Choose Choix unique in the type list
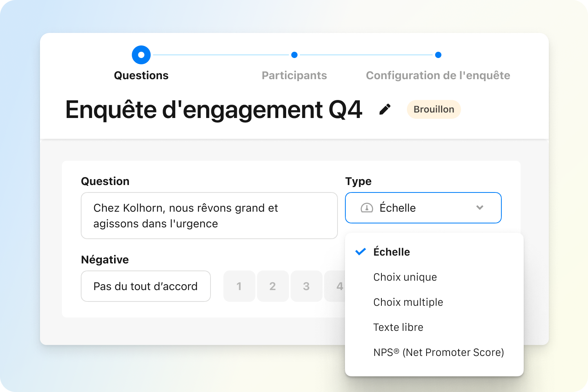 [434, 277]
